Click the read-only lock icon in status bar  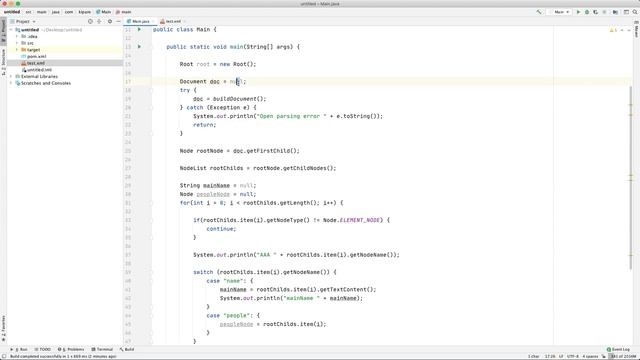604,356
